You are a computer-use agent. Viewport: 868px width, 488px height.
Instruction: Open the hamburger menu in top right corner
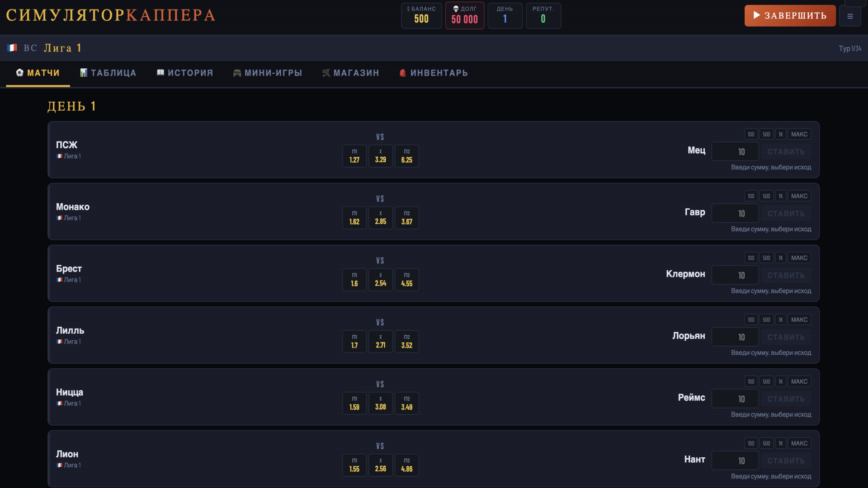tap(850, 15)
